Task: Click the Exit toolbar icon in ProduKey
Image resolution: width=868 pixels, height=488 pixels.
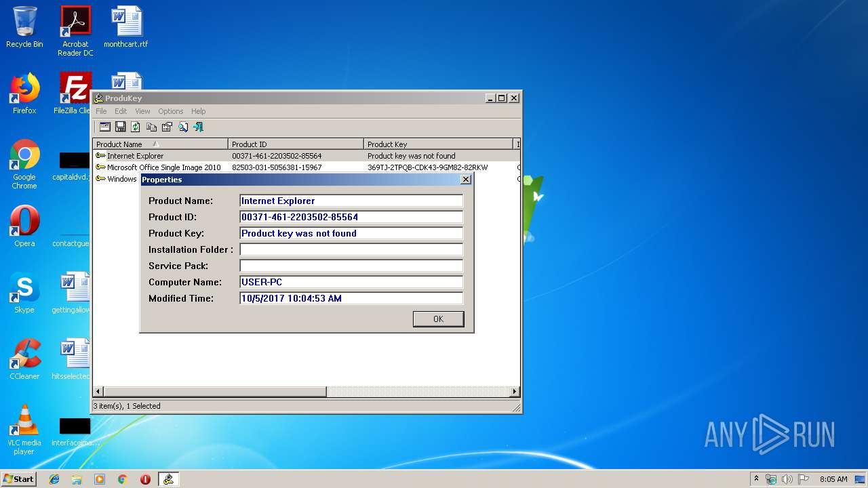Action: (x=198, y=127)
